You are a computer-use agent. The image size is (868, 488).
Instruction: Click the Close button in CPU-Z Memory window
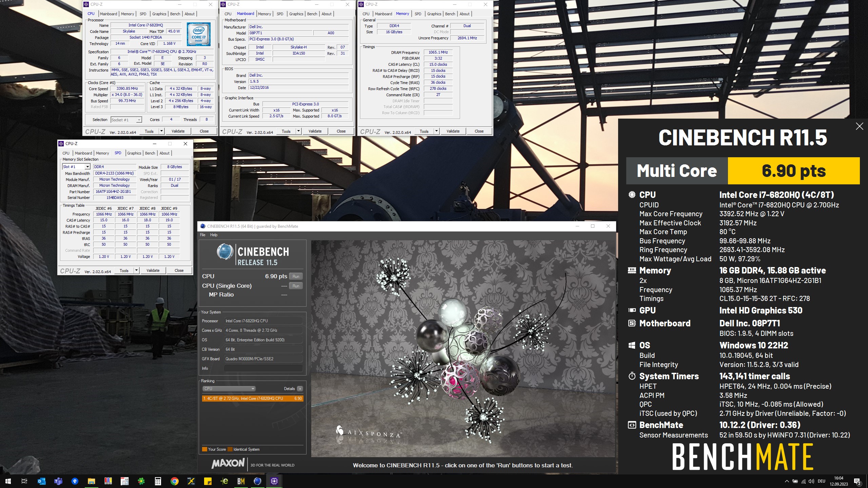click(x=479, y=131)
